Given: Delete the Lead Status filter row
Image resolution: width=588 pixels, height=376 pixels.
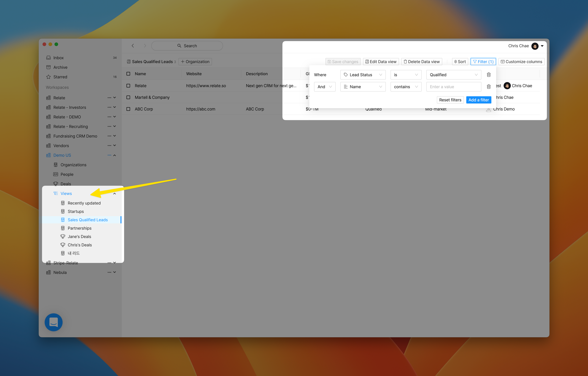Looking at the screenshot, I should 489,75.
